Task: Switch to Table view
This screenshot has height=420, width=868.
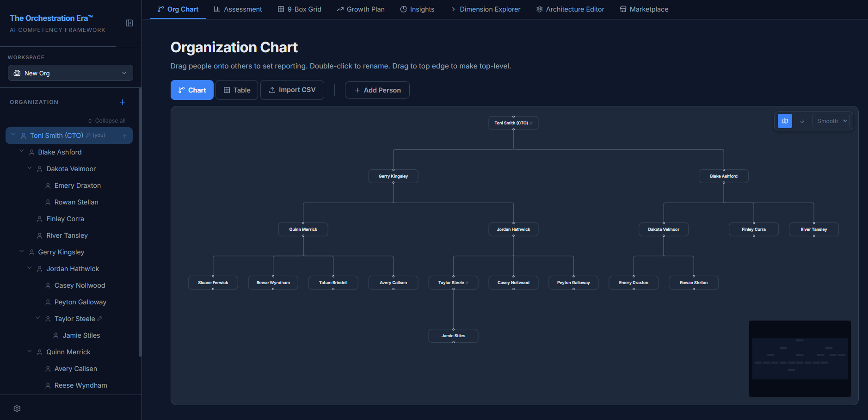Action: 237,90
